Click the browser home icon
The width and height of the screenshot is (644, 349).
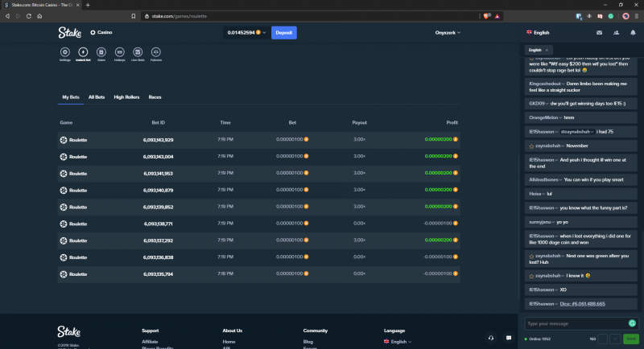coord(39,16)
